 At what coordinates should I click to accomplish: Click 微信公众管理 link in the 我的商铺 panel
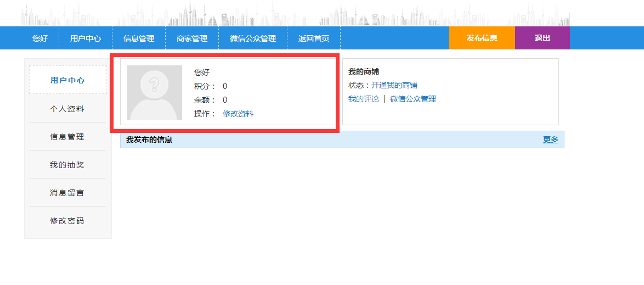pos(413,99)
